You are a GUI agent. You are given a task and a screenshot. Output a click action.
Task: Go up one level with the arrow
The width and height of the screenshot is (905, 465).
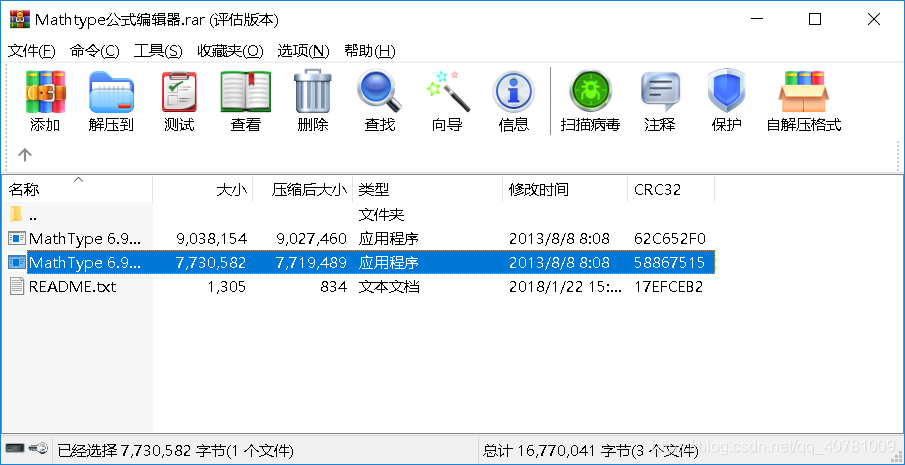(x=24, y=155)
